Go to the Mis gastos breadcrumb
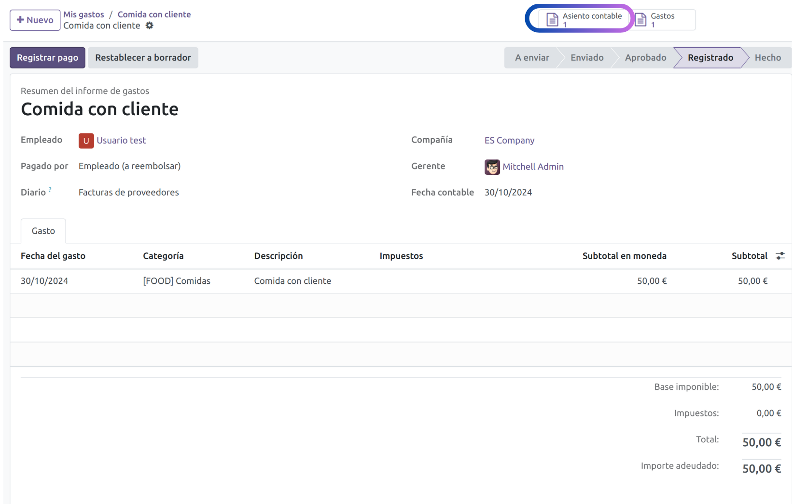This screenshot has width=794, height=504. (84, 14)
